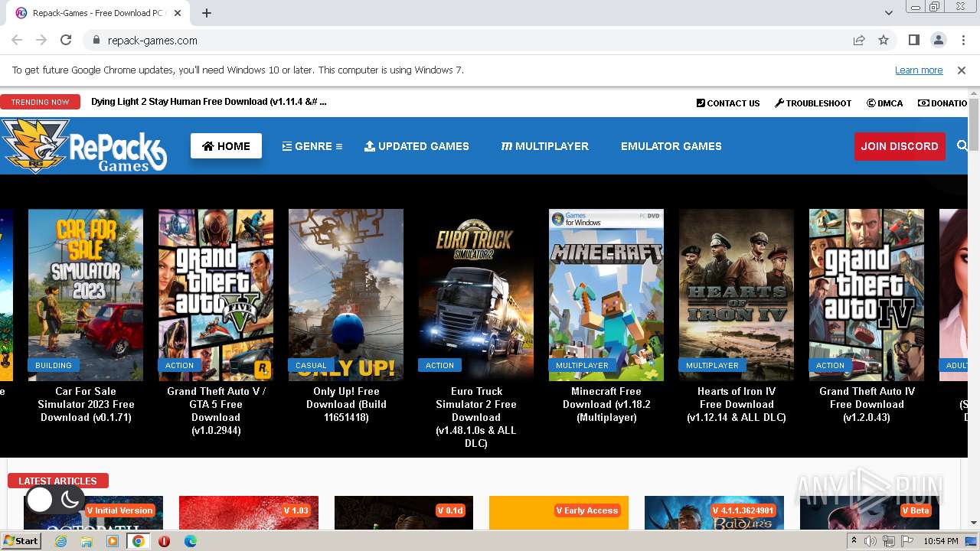The height and width of the screenshot is (551, 980).
Task: Show hidden tray icons arrow
Action: (854, 541)
